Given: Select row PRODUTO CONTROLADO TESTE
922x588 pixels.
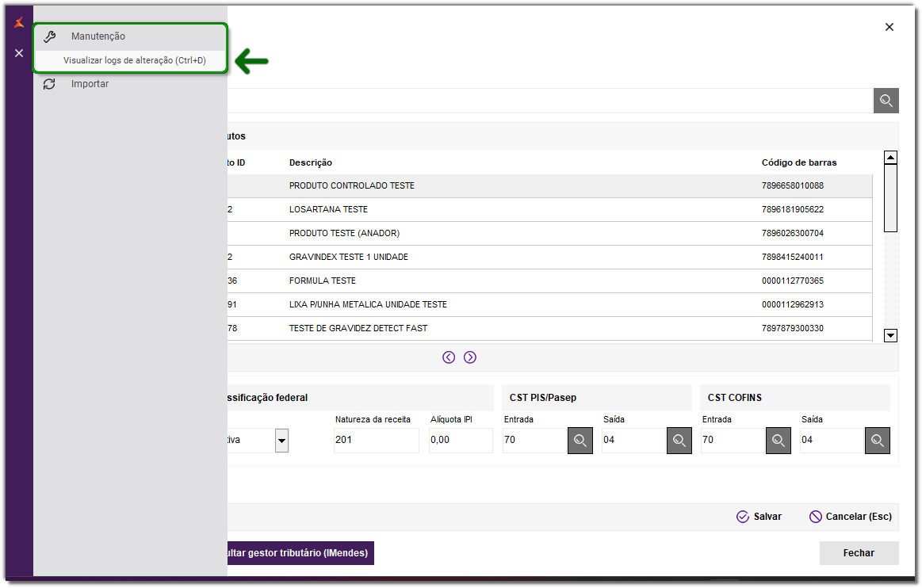Looking at the screenshot, I should coord(549,185).
